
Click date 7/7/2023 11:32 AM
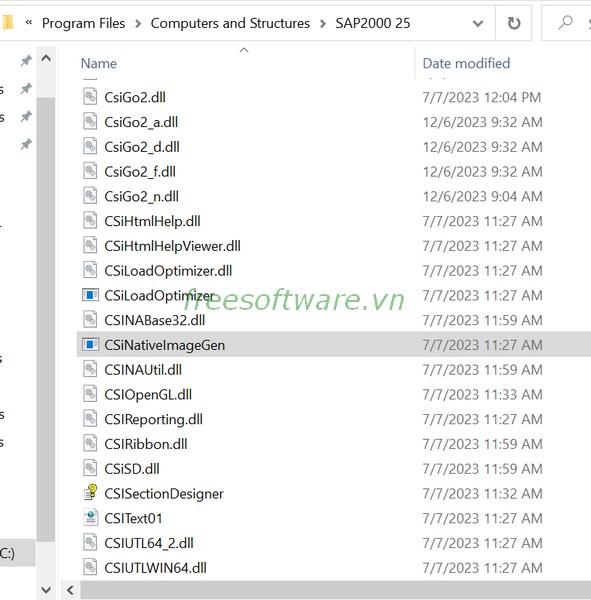click(482, 494)
